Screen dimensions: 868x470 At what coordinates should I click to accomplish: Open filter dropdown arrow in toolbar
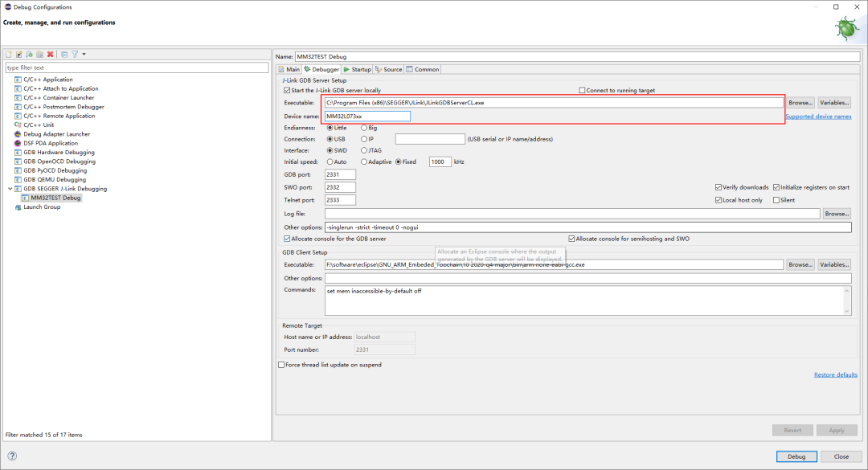(84, 55)
